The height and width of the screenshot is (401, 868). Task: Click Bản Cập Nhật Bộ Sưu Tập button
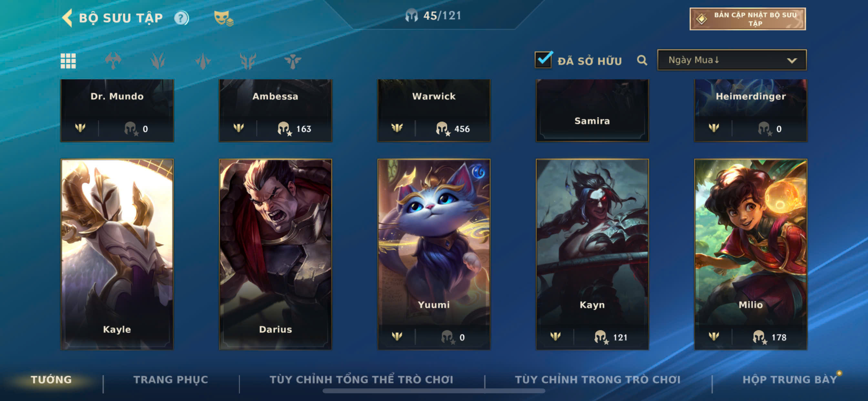(747, 19)
